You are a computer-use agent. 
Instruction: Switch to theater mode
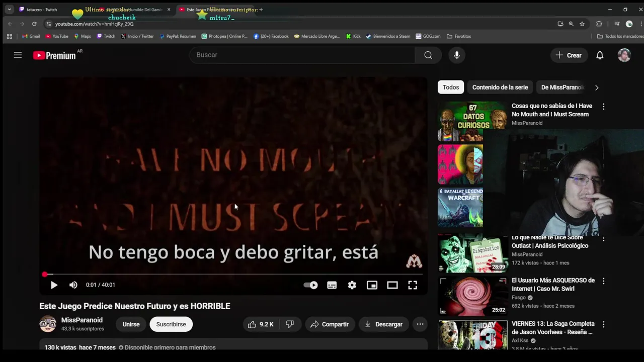(x=392, y=285)
